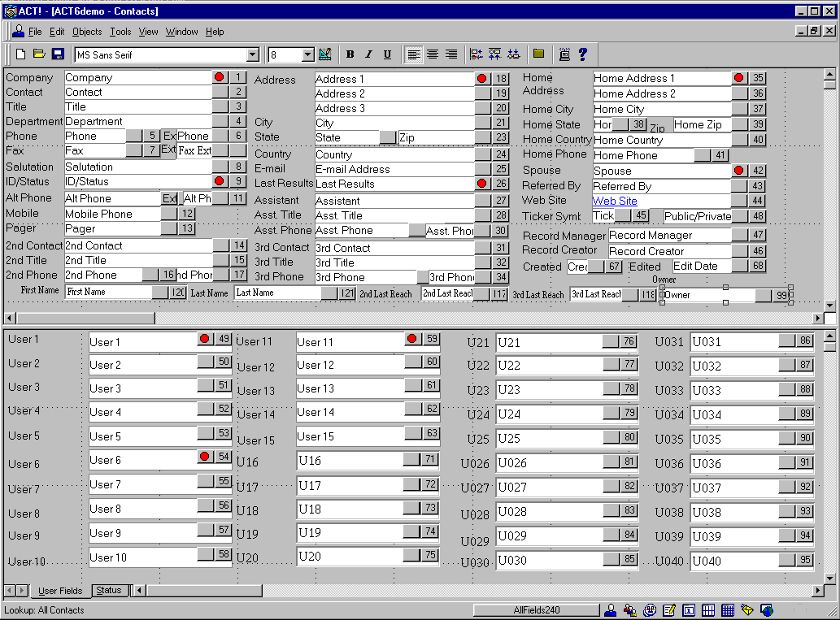
Task: Click the toolbar icon left of Help
Action: click(x=564, y=54)
